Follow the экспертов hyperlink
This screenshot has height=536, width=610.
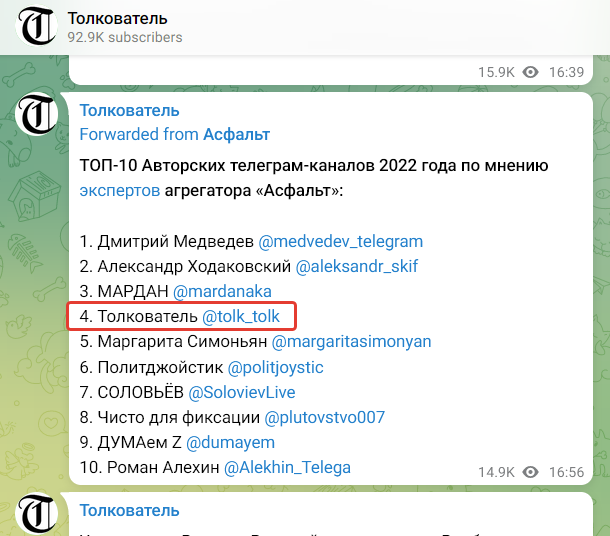pos(120,191)
